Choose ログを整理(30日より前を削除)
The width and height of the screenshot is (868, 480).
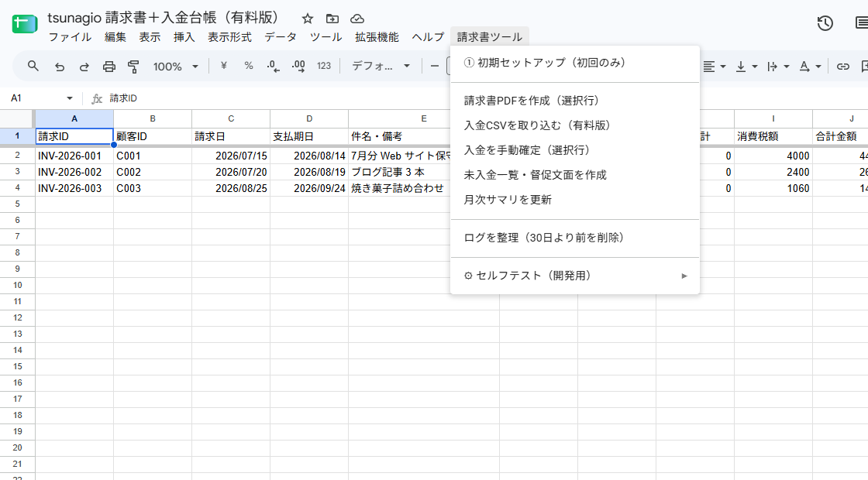tap(574, 238)
